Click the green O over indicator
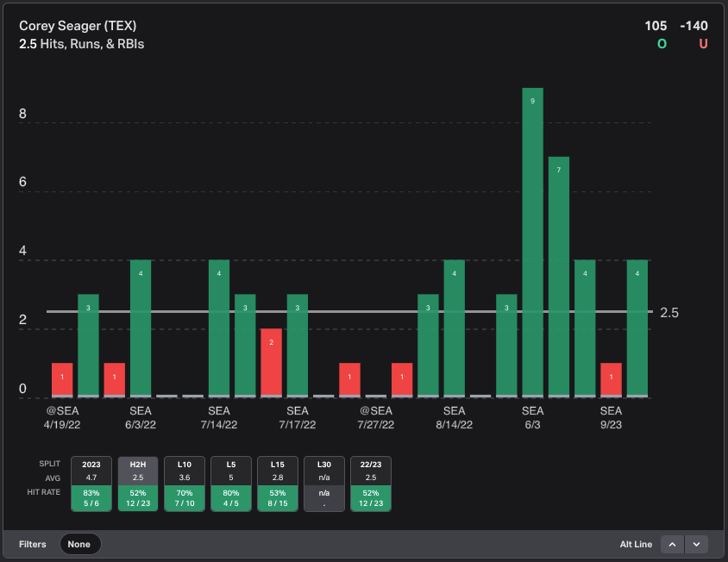 (x=662, y=44)
